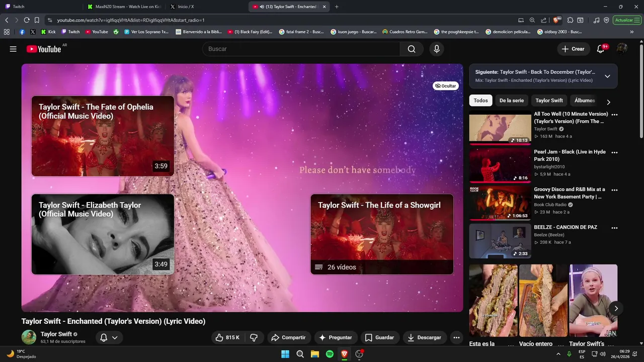Image resolution: width=644 pixels, height=362 pixels.
Task: Select the De la serie filter chip
Action: coord(511,101)
